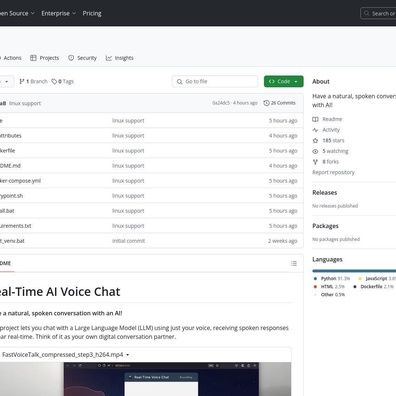Open the Pricing page link
The image size is (396, 396).
(x=92, y=13)
